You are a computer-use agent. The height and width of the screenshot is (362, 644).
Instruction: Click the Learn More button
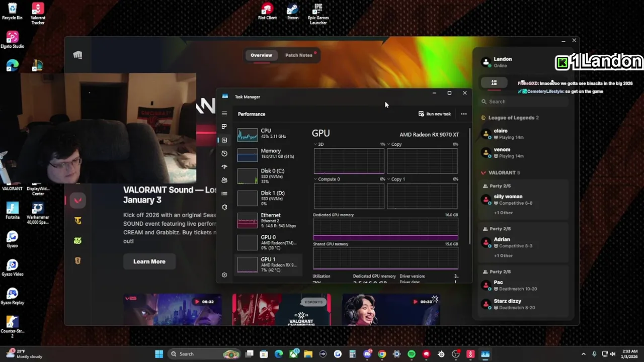point(149,261)
